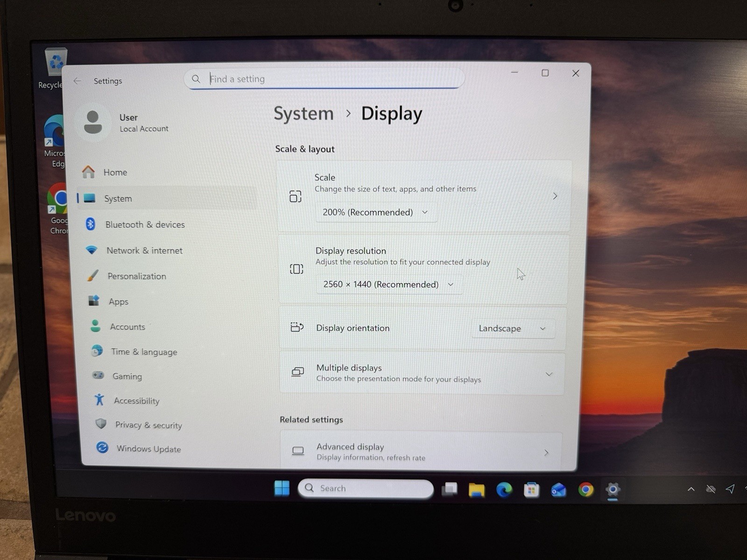Click the Bluetooth icon in the sidebar

[91, 224]
